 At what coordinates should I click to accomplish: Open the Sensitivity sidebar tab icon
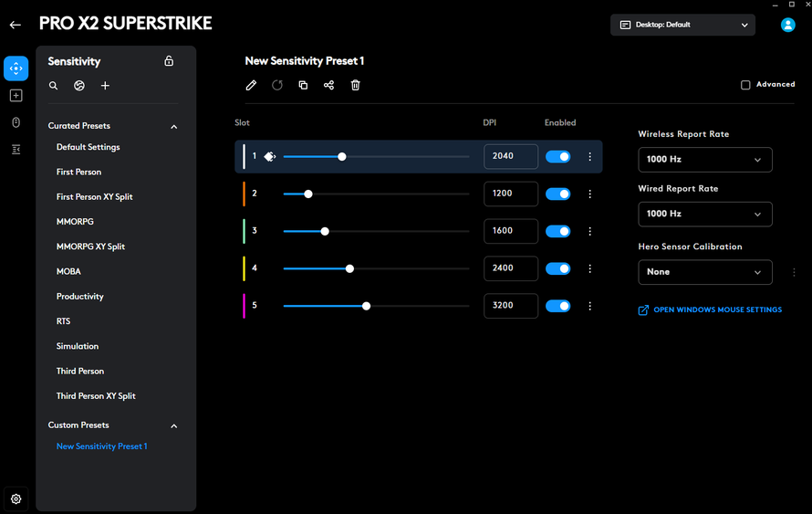16,68
